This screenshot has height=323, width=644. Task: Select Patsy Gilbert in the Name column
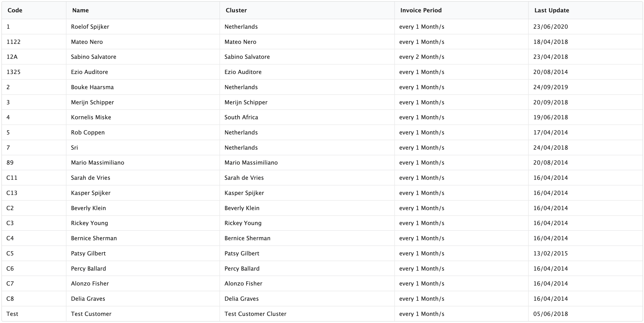pos(88,253)
